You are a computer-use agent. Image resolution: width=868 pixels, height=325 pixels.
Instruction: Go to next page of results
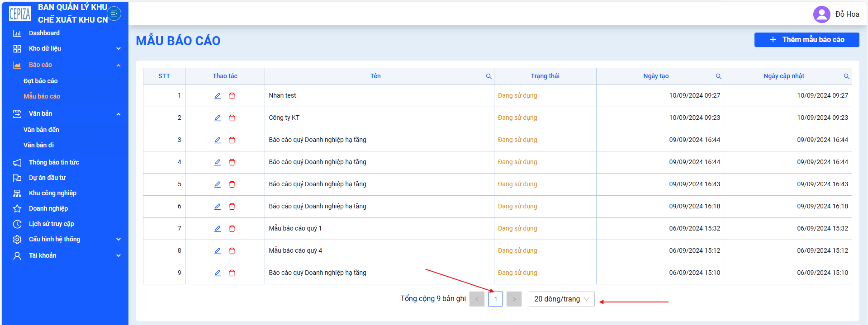click(514, 299)
